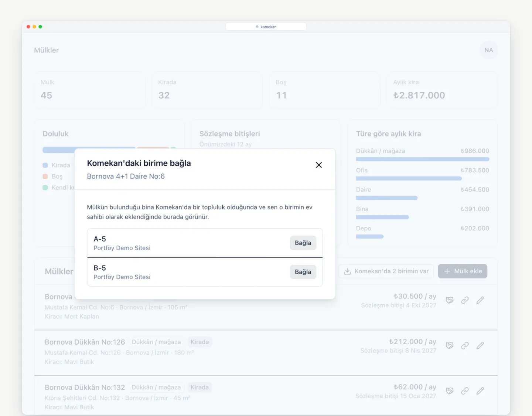The width and height of the screenshot is (532, 416).
Task: Open the NA user avatar
Action: (x=488, y=50)
